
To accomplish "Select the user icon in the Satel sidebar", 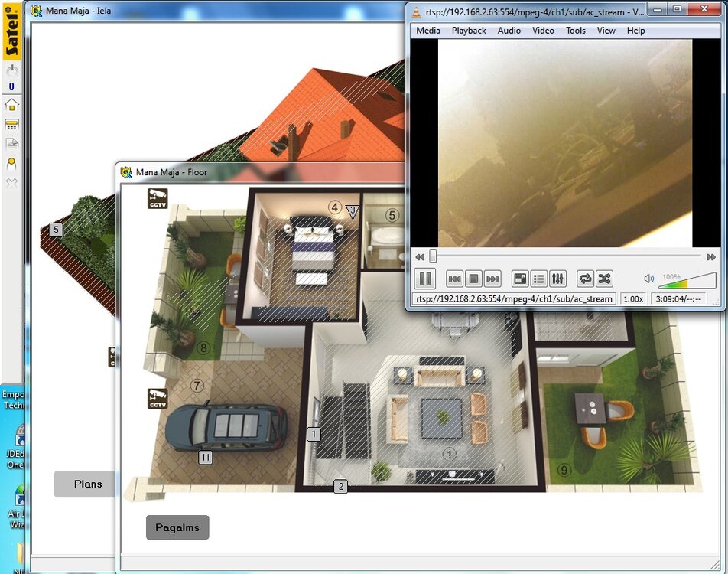I will (x=11, y=164).
